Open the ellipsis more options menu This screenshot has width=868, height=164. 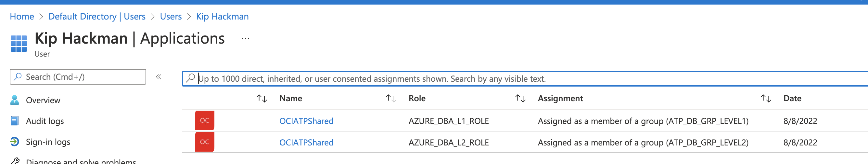(245, 38)
